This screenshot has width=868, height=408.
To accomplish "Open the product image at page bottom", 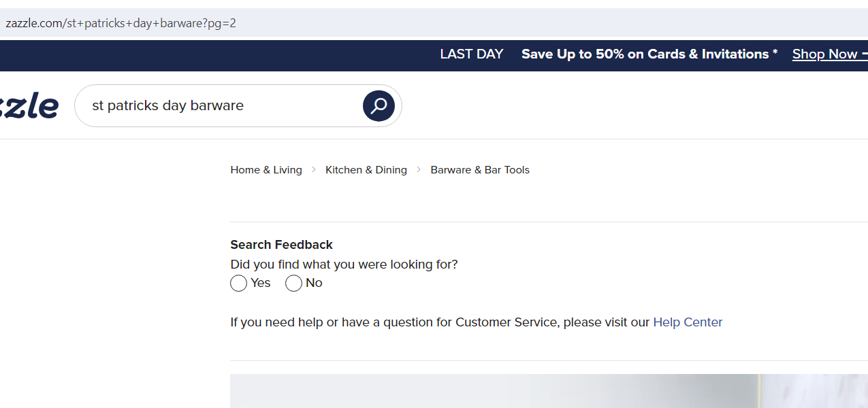I will 549,391.
